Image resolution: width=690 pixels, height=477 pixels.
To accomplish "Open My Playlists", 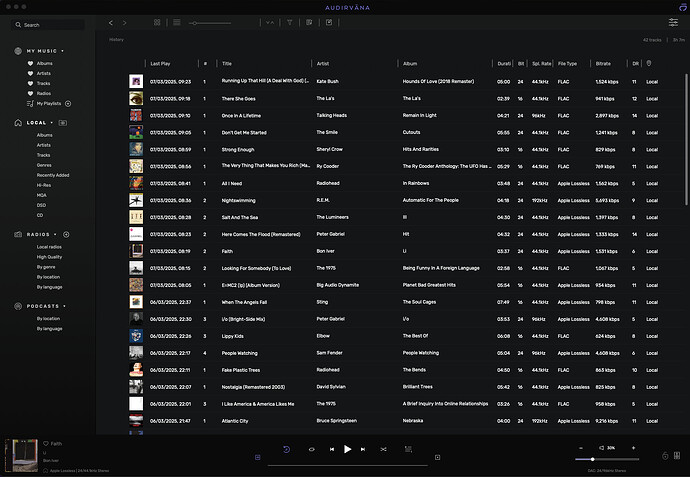I will [49, 104].
